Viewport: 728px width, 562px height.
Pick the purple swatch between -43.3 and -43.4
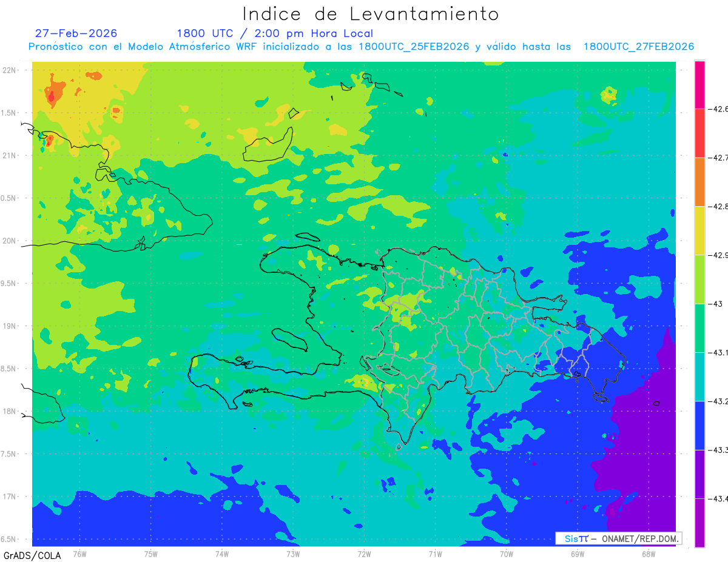tap(699, 474)
